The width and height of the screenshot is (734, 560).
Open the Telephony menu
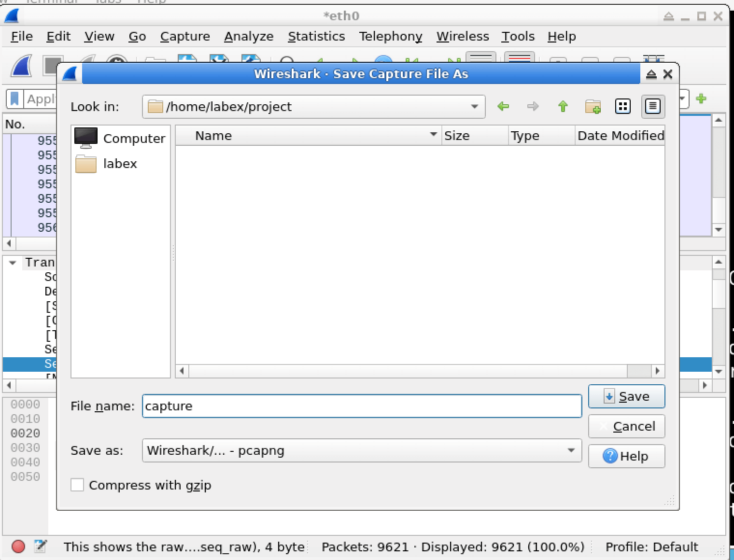[391, 36]
